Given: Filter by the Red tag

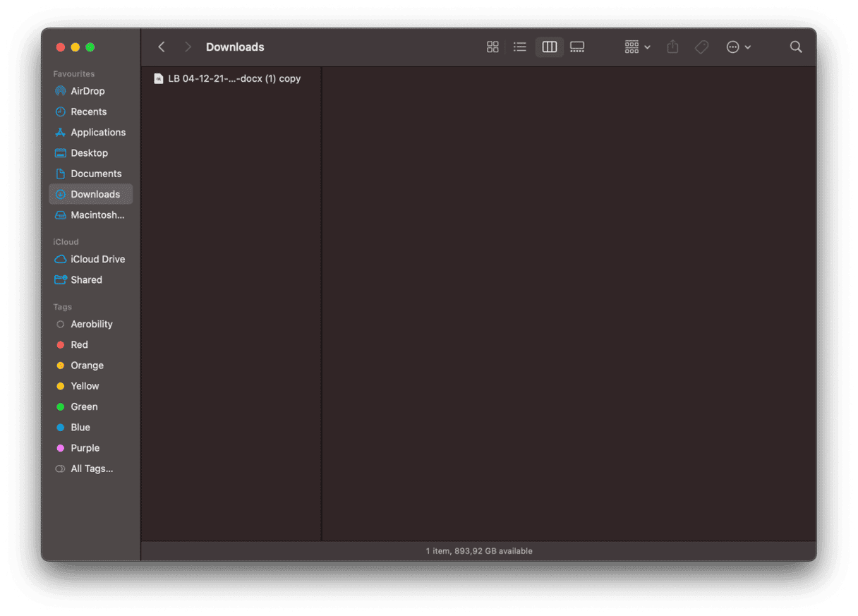Looking at the screenshot, I should point(79,345).
